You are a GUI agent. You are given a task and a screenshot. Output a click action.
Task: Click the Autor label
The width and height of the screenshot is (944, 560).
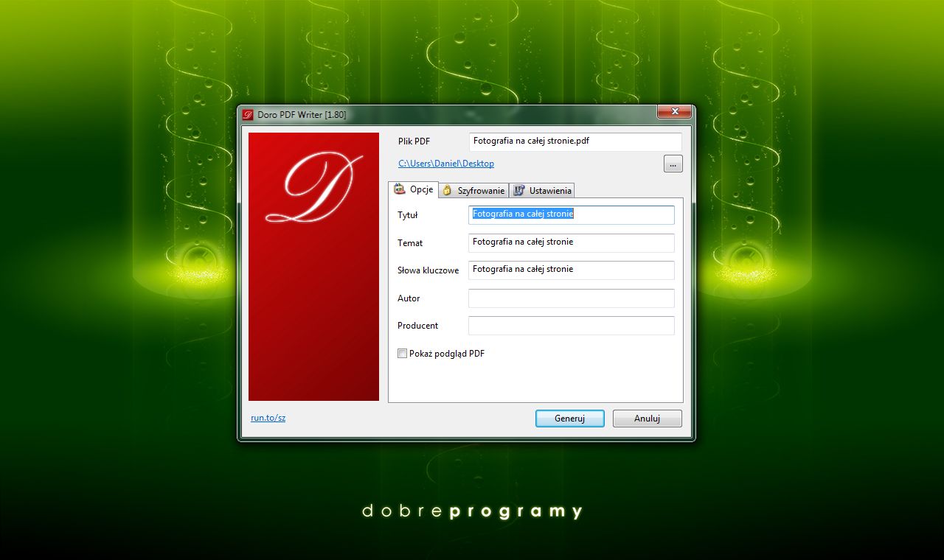point(409,298)
